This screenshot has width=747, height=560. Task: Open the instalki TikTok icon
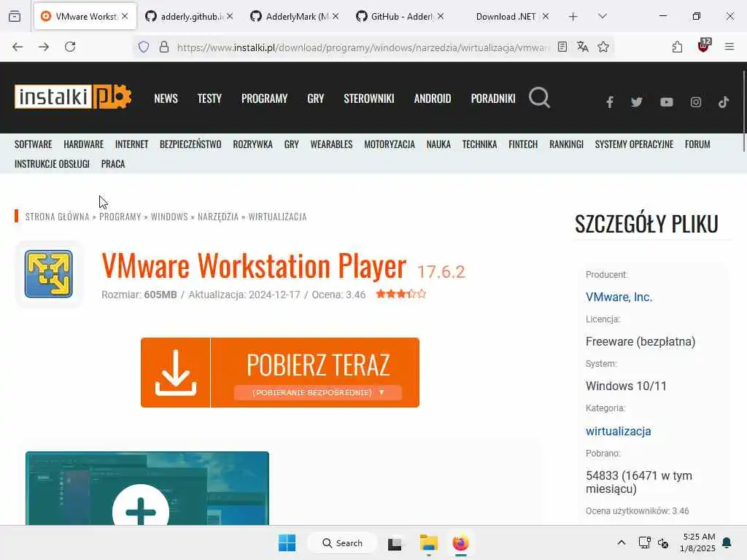(x=724, y=102)
